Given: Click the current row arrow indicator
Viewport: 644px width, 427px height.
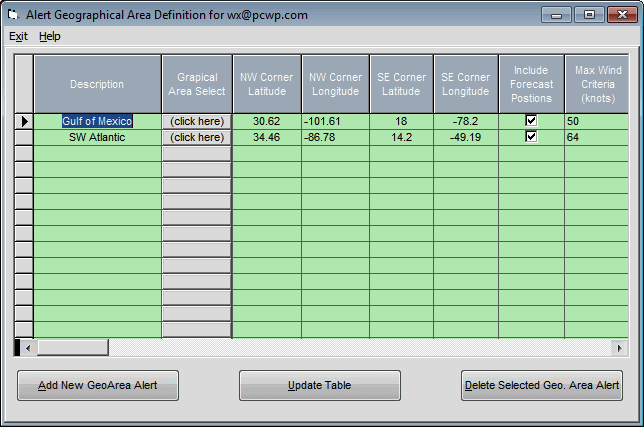Looking at the screenshot, I should pyautogui.click(x=24, y=121).
